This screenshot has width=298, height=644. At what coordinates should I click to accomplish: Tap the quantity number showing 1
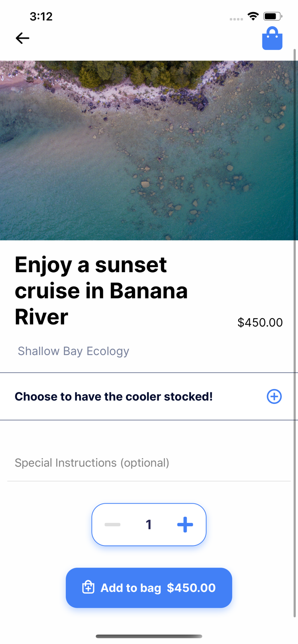149,524
